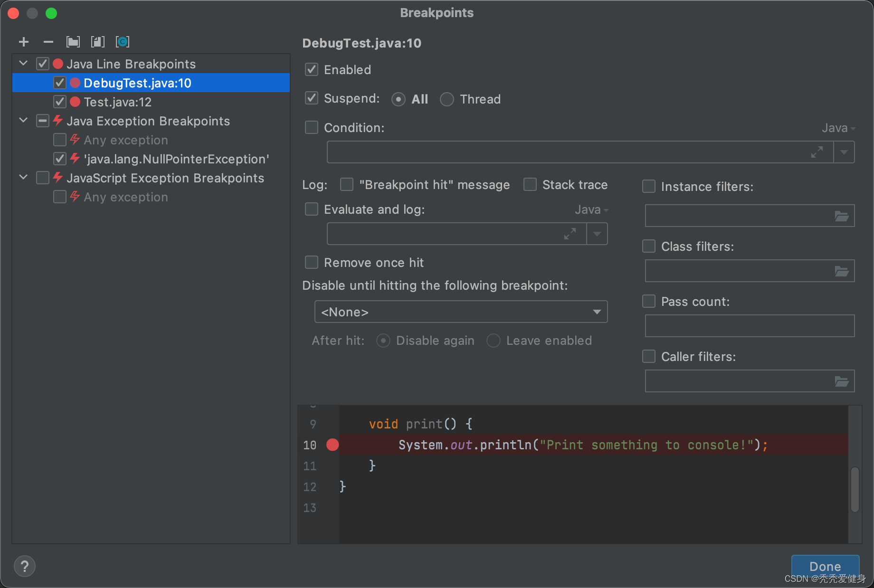874x588 pixels.
Task: Select the Thread suspend radio button
Action: click(x=447, y=99)
